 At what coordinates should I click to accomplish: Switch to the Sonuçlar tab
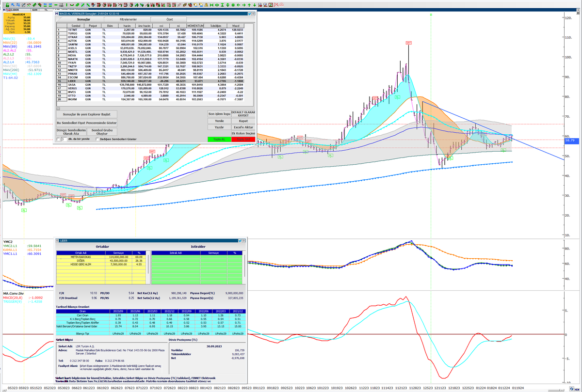coord(84,19)
